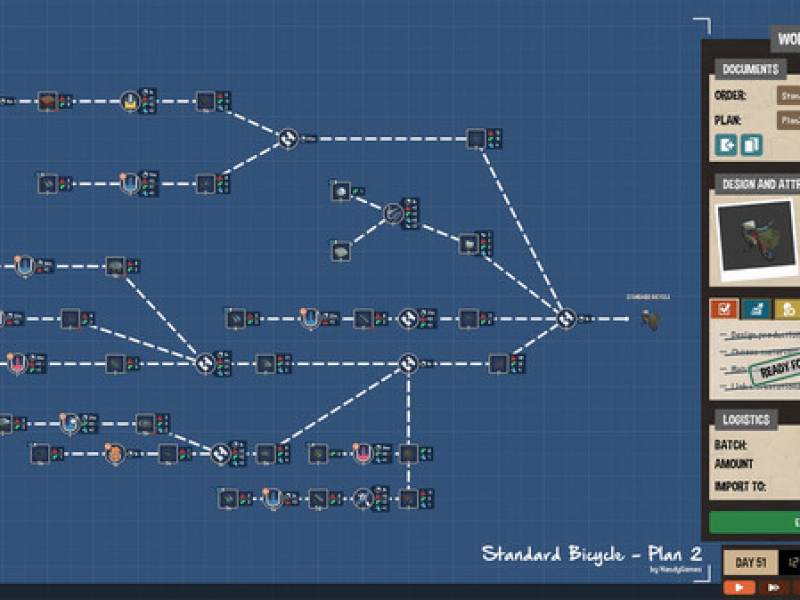The image size is (800, 600).
Task: Switch to the yellow tab
Action: (788, 309)
